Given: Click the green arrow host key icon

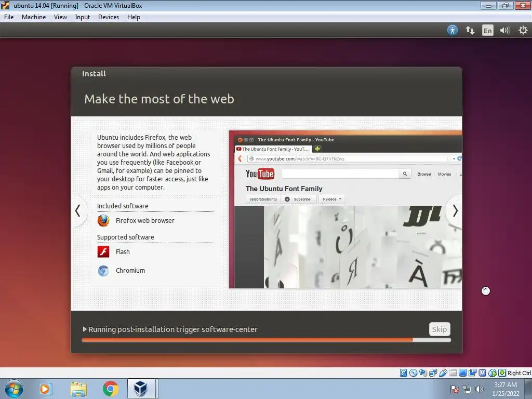Looking at the screenshot, I should click(x=502, y=373).
